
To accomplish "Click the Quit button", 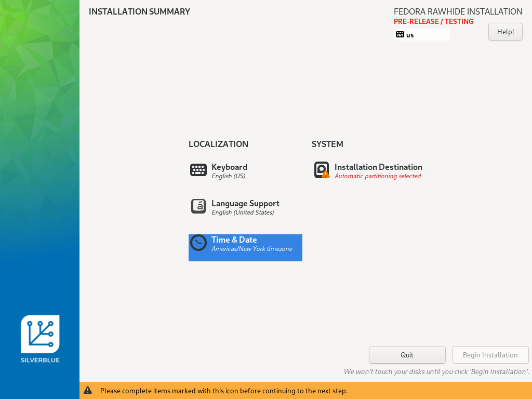I will [407, 355].
